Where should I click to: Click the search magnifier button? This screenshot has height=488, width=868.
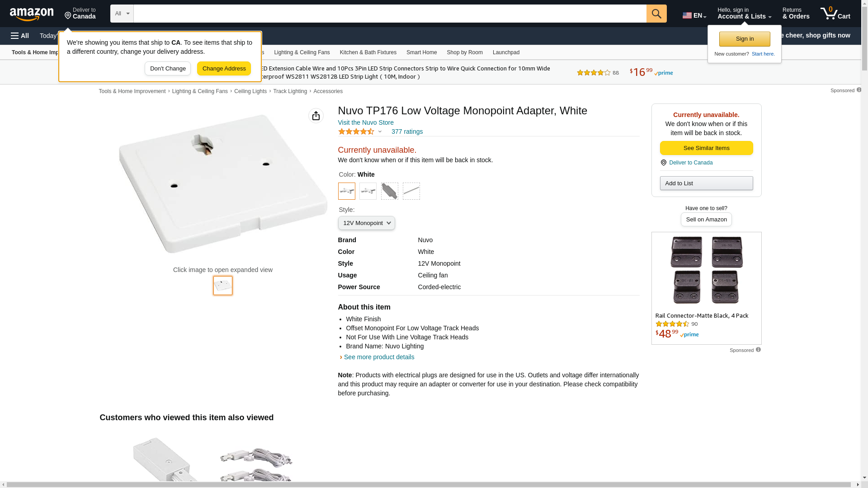(x=656, y=14)
